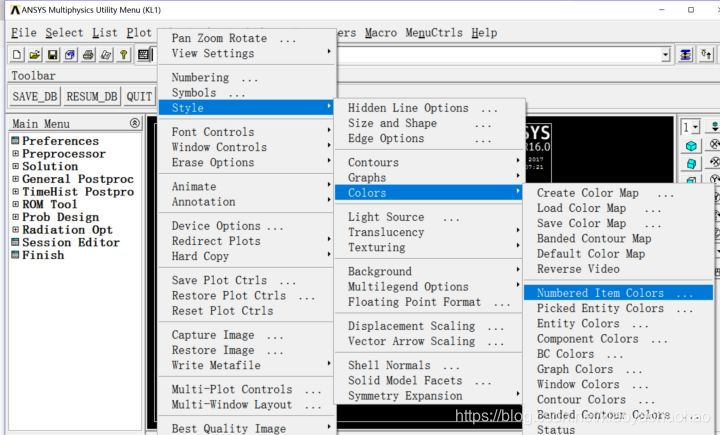Open the MenuCtrls menu

434,33
